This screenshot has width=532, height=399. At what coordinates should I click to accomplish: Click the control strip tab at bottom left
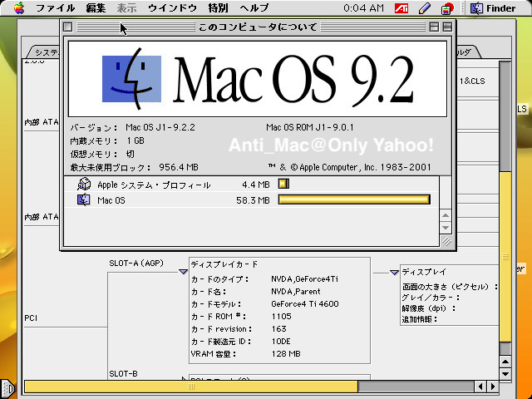tap(7, 388)
